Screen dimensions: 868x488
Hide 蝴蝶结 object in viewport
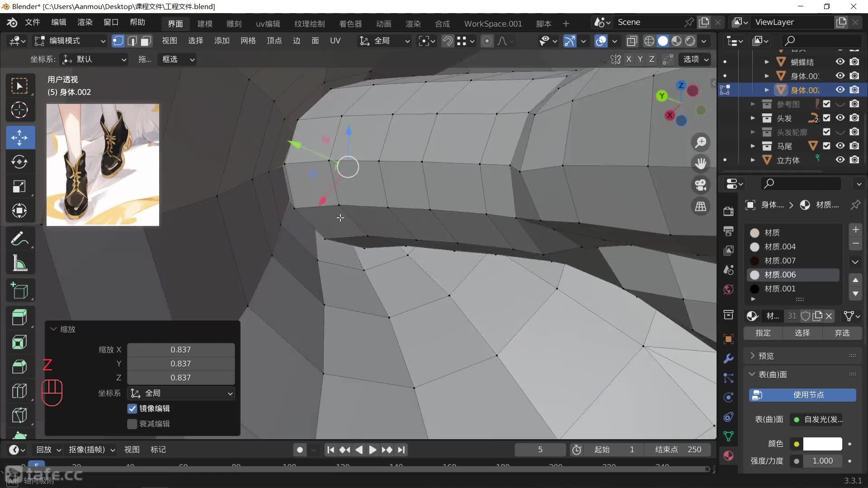pos(840,62)
